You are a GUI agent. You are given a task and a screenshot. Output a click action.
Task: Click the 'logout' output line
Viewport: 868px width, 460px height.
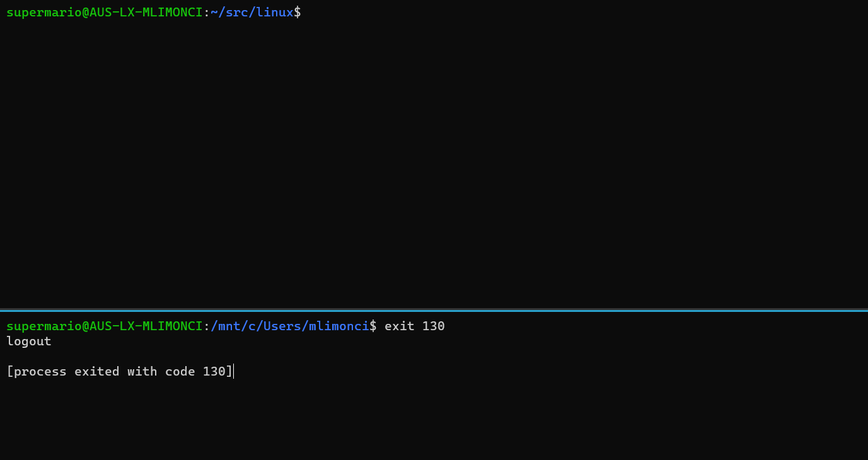pos(29,341)
